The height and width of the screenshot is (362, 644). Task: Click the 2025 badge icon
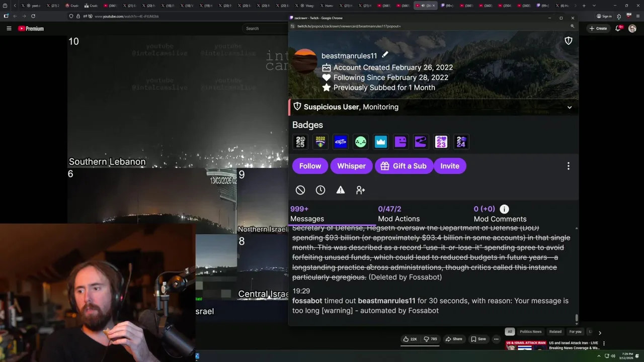300,142
